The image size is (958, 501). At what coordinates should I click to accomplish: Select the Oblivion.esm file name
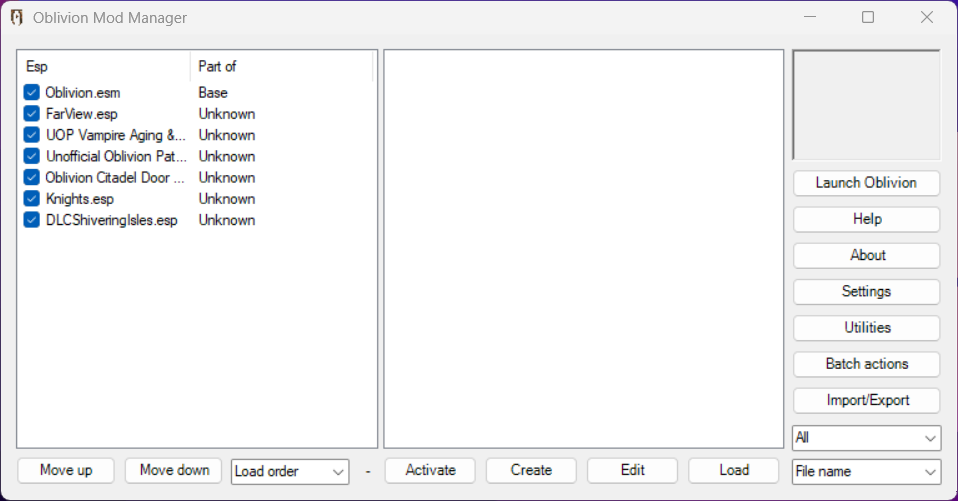tap(82, 93)
